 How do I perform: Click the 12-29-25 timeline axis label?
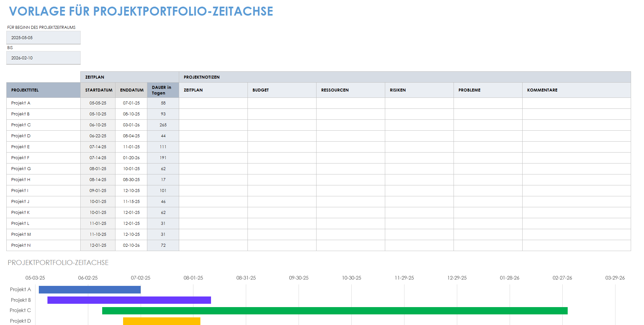[x=457, y=278]
